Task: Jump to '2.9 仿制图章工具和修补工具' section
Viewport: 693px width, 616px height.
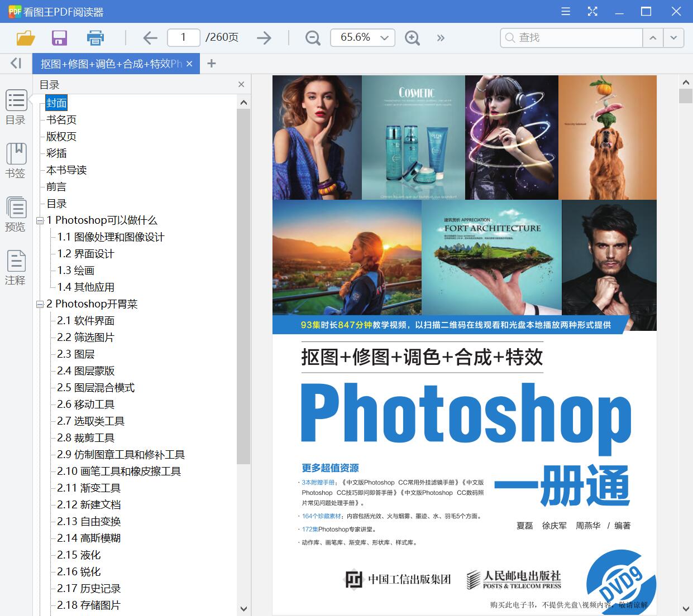Action: [x=121, y=455]
